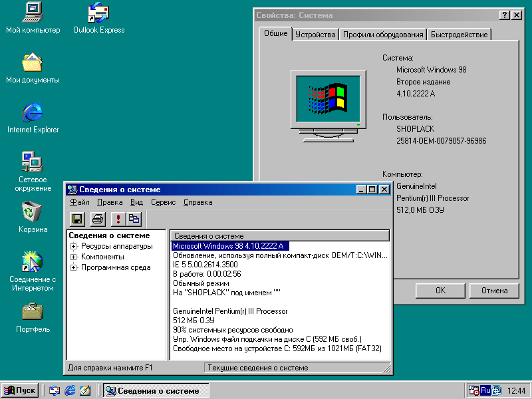
Task: Click the row starting with Обновление, используя полный
Action: (280, 255)
